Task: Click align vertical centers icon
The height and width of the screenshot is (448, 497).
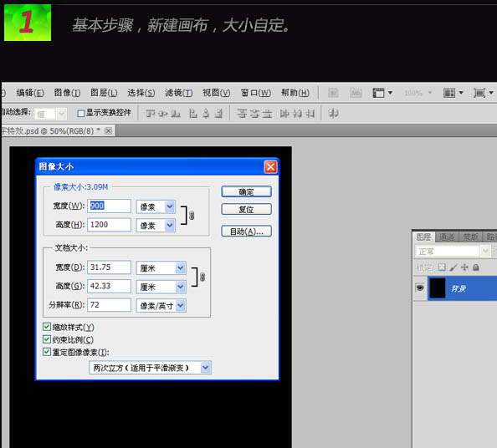Action: pyautogui.click(x=163, y=114)
